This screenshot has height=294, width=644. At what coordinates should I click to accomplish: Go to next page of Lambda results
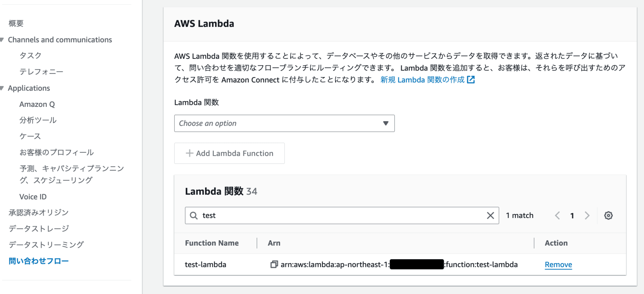[587, 215]
